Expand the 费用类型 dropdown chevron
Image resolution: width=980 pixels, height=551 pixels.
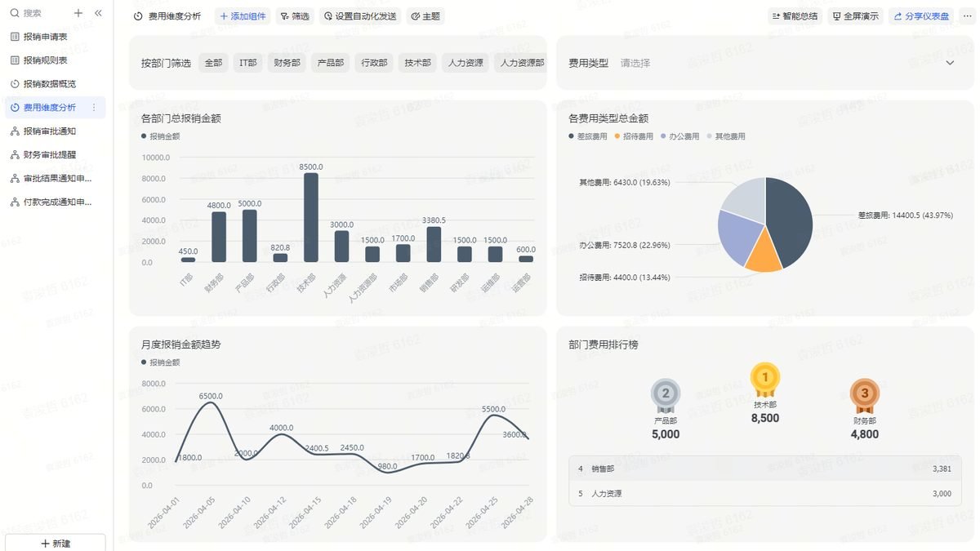coord(950,63)
